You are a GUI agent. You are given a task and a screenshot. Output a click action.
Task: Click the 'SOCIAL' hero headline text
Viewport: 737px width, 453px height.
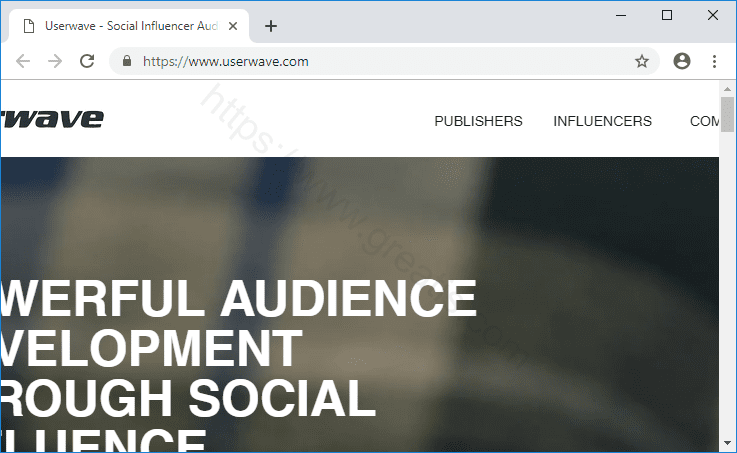click(282, 398)
